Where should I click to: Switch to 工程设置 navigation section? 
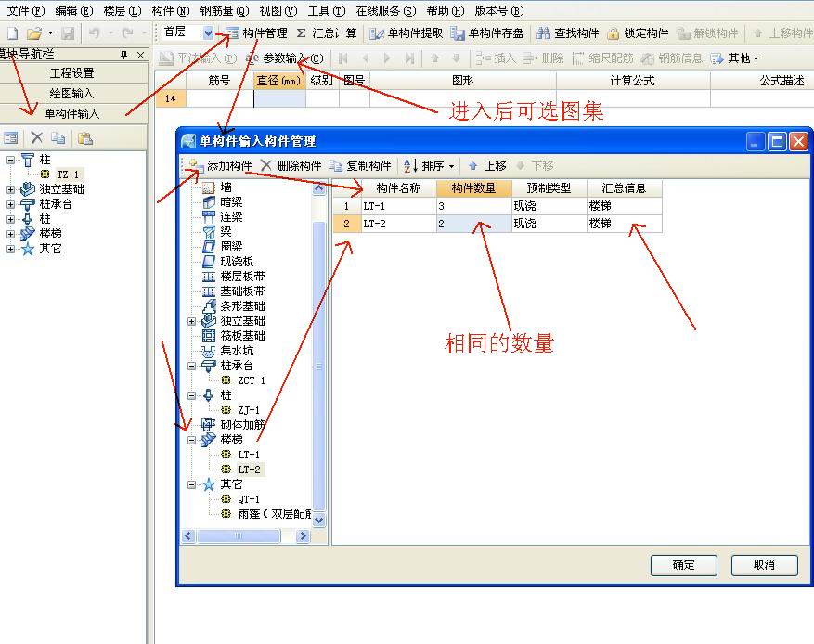click(x=73, y=73)
